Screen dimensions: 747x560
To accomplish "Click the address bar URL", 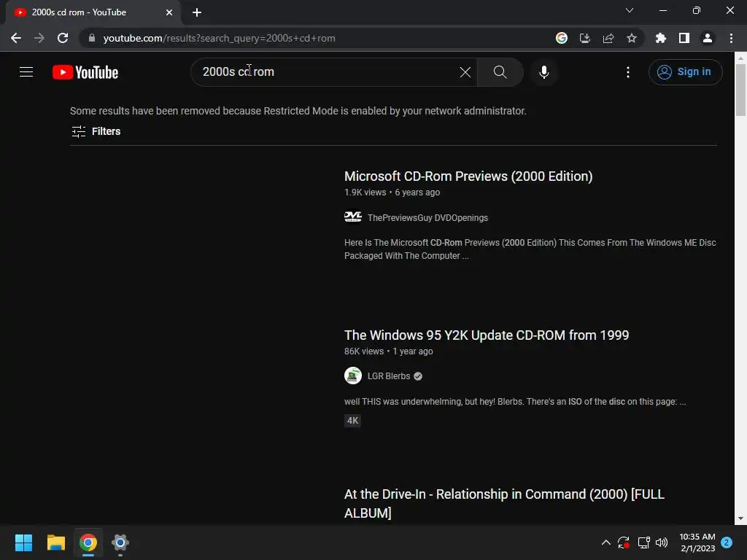I will (219, 38).
